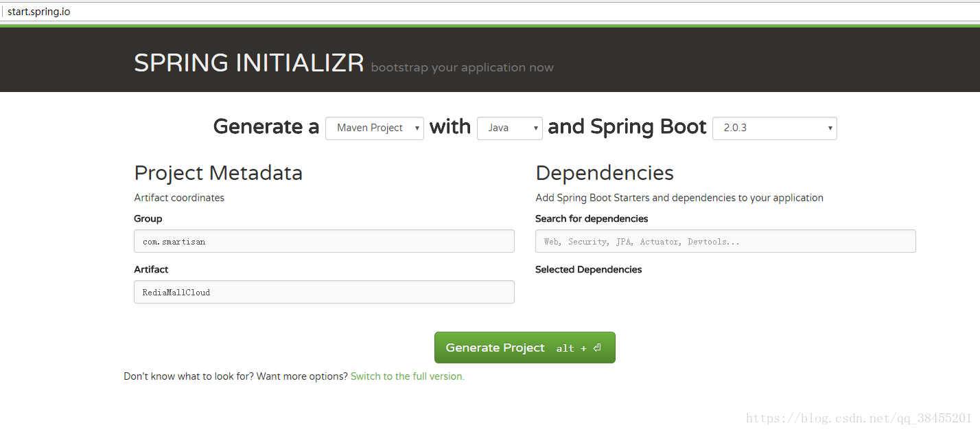Click the SPRING INITIALIZR title
The image size is (980, 432).
248,63
